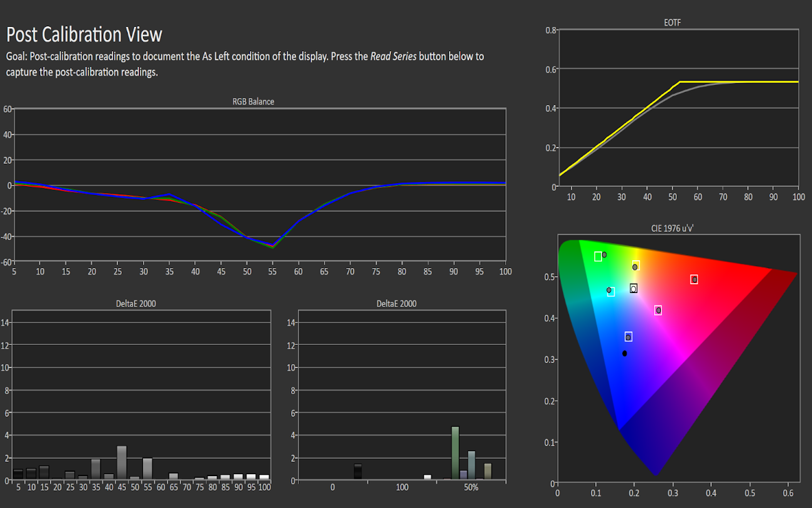
Task: Click the olive bar in color DeltaE chart
Action: tap(488, 471)
